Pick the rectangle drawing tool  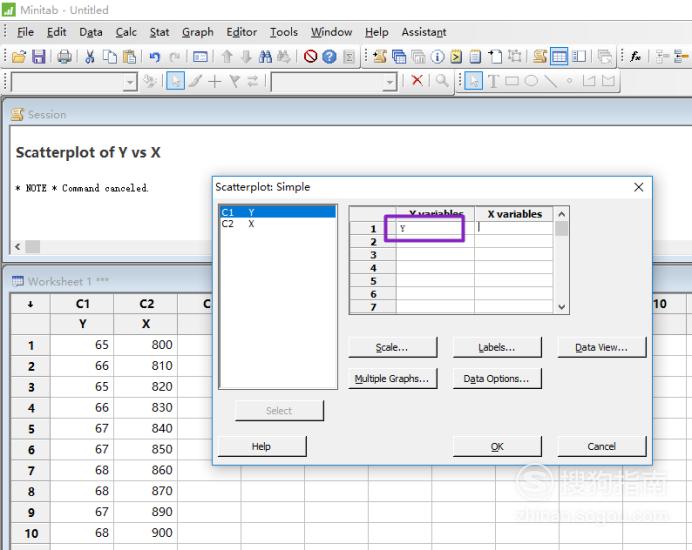tap(512, 81)
